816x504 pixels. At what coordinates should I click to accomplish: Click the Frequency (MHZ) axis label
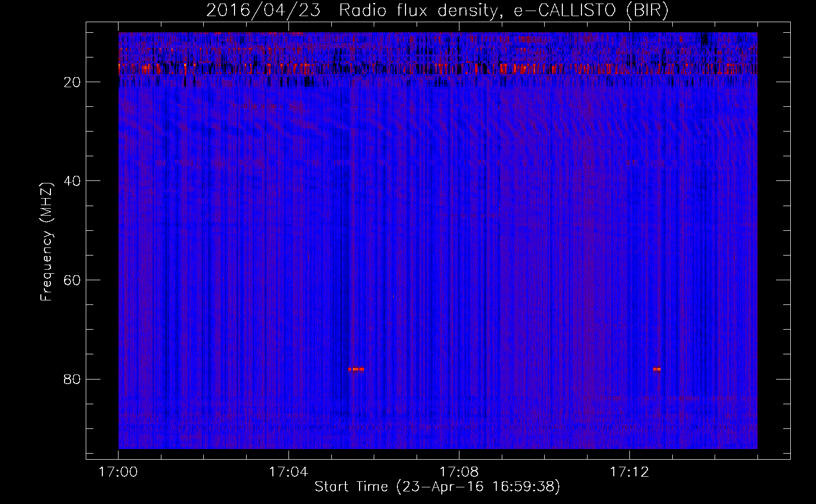click(46, 242)
